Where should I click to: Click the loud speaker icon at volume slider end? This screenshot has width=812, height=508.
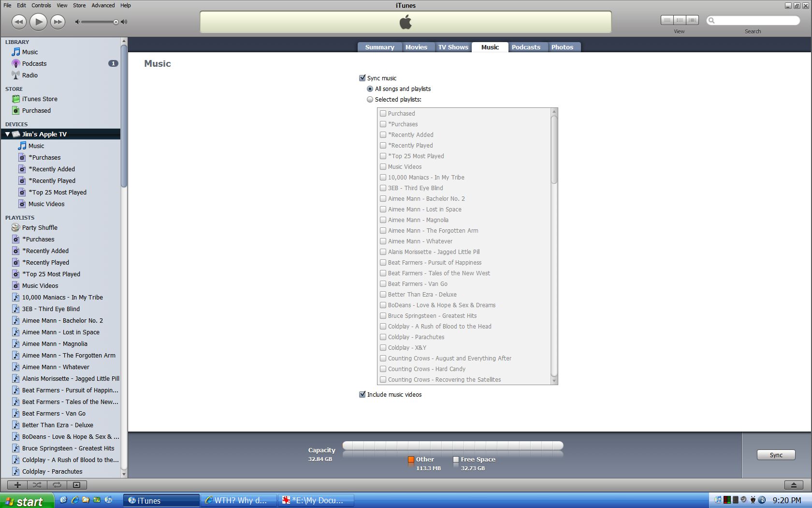pyautogui.click(x=124, y=22)
